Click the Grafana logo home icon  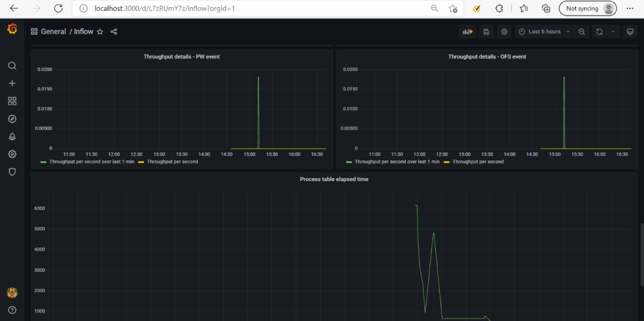[x=12, y=30]
